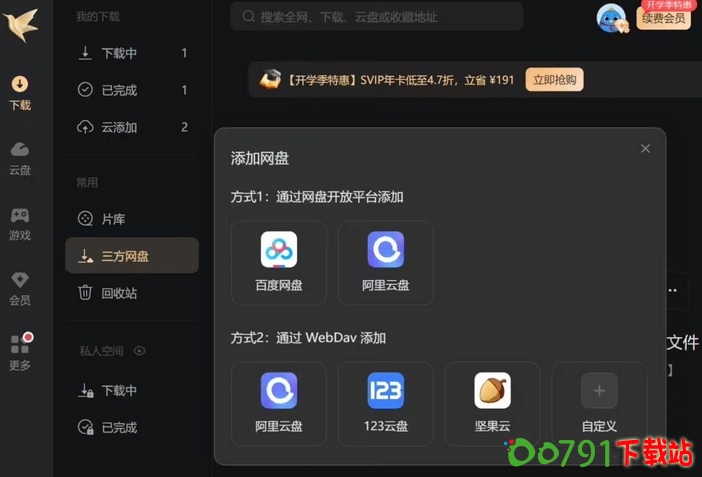Open the 下载中 list in 我的下载
Screen dimensions: 702x477
[132, 53]
